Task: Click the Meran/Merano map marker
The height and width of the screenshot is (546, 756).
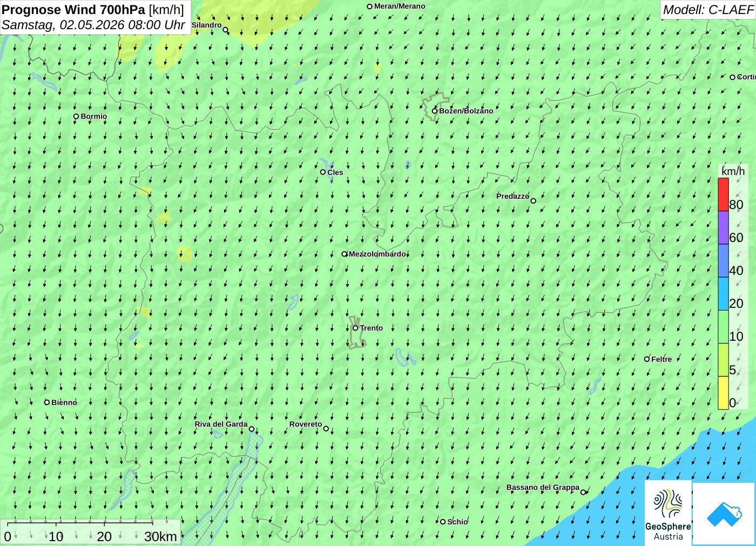Action: tap(370, 6)
